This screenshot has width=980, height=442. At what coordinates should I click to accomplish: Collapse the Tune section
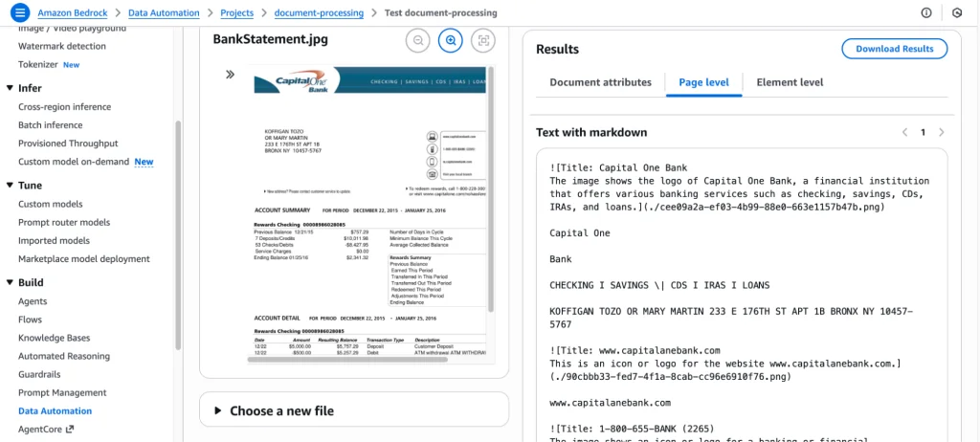[10, 185]
